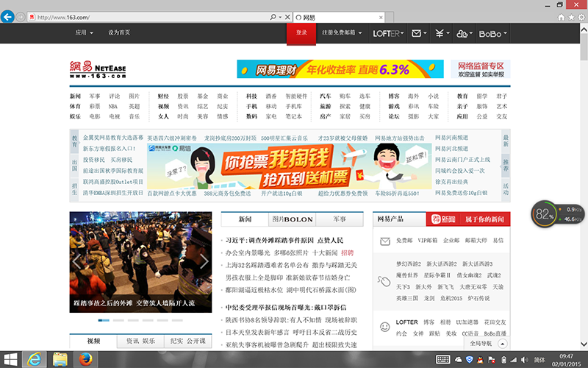Open the QQ penguin tray icon
This screenshot has width=588, height=368.
[480, 360]
